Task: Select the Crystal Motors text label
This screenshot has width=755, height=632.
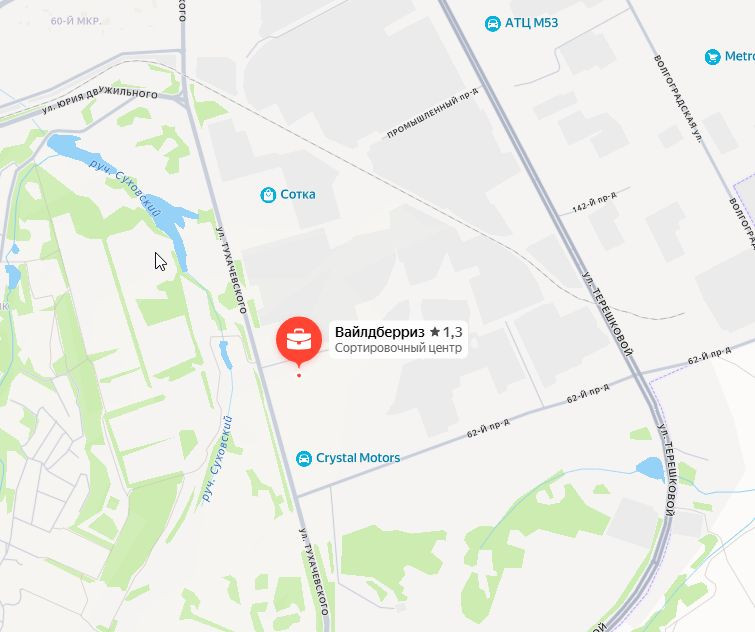Action: point(358,458)
